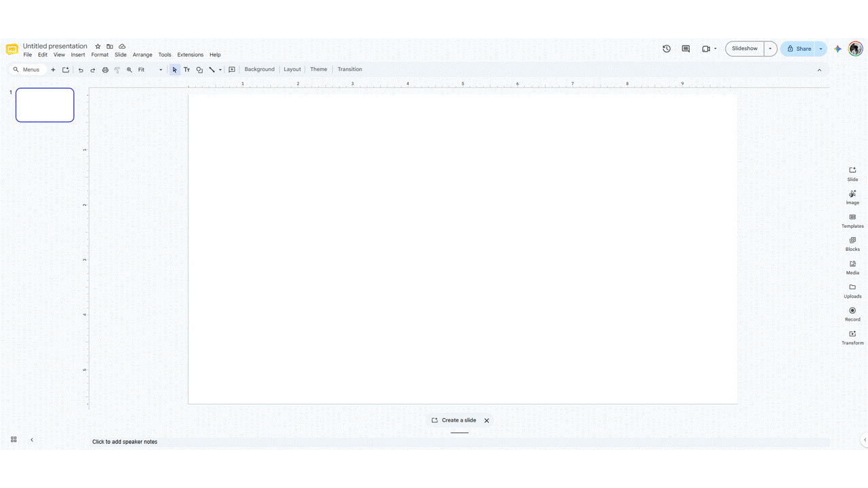This screenshot has height=488, width=868.
Task: Open the Format menu
Action: point(100,55)
